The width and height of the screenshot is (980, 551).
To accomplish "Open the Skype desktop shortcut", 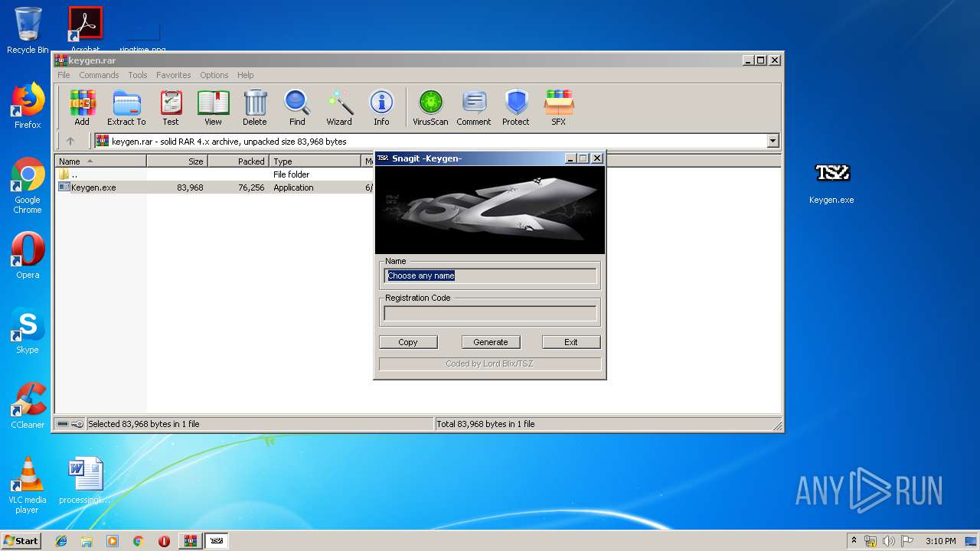I will tap(28, 331).
